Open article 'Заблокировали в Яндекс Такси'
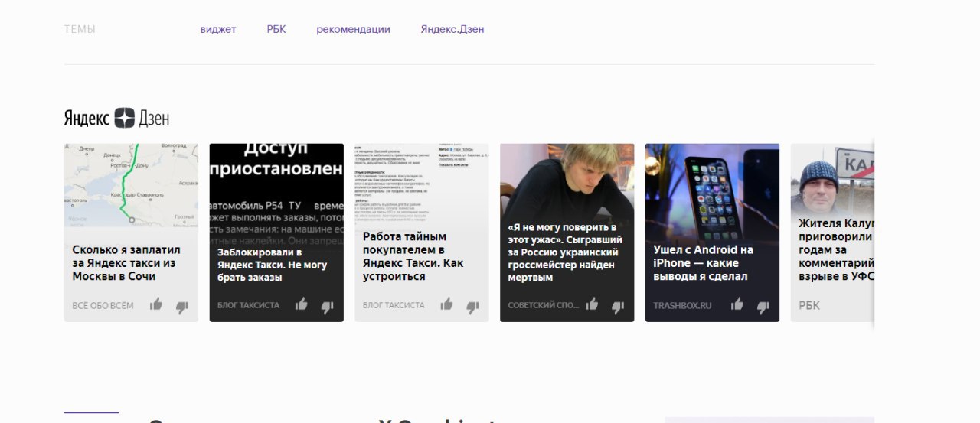980x423 pixels. pos(272,265)
